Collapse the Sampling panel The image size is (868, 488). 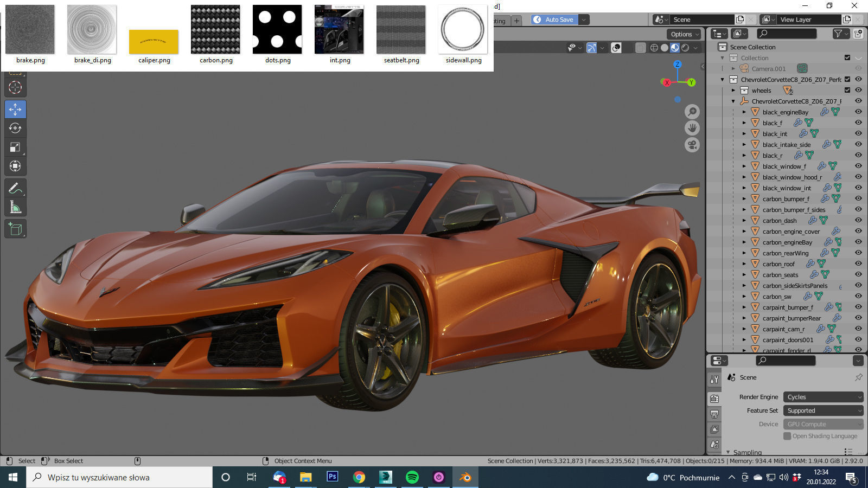(x=728, y=452)
